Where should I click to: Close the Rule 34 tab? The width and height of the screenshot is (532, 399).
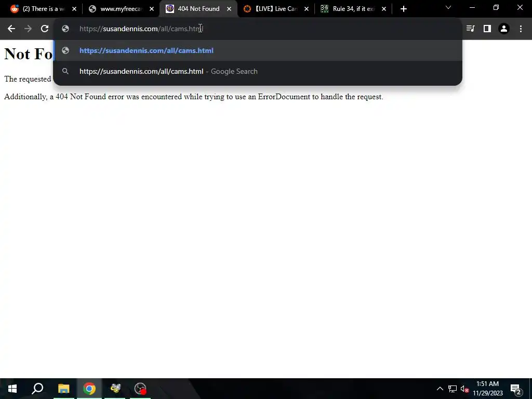[384, 9]
